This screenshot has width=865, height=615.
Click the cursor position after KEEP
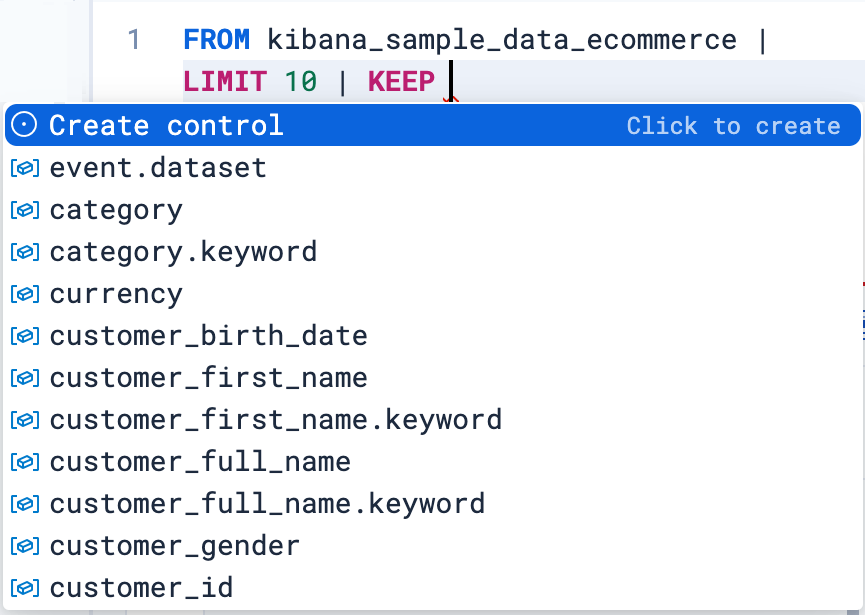coord(452,81)
